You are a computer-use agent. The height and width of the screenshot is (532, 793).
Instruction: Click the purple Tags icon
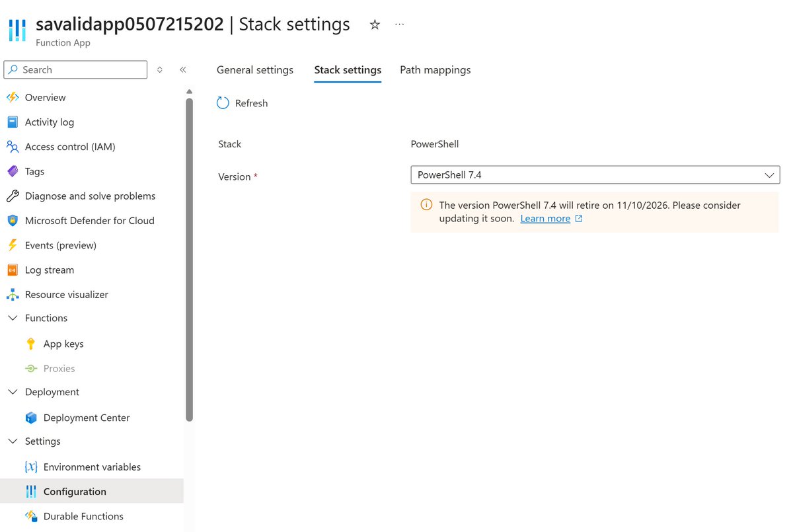[x=13, y=171]
